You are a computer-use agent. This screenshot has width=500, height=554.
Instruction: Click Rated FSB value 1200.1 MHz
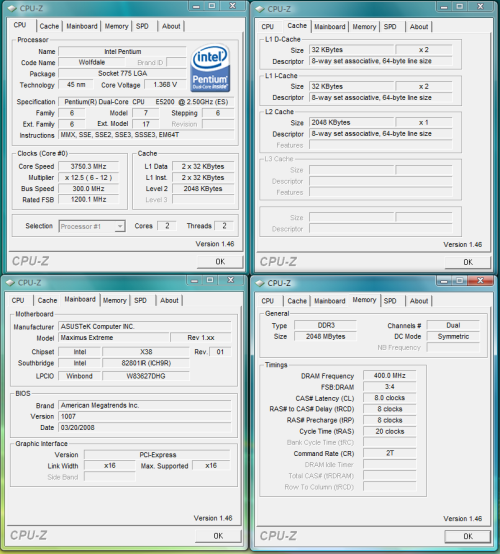click(88, 200)
